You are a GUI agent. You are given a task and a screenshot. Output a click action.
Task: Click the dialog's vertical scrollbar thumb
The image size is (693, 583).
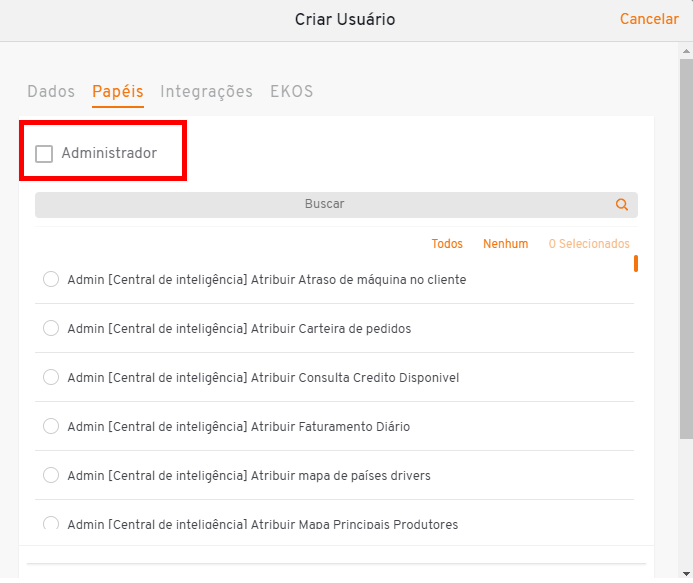[686, 249]
